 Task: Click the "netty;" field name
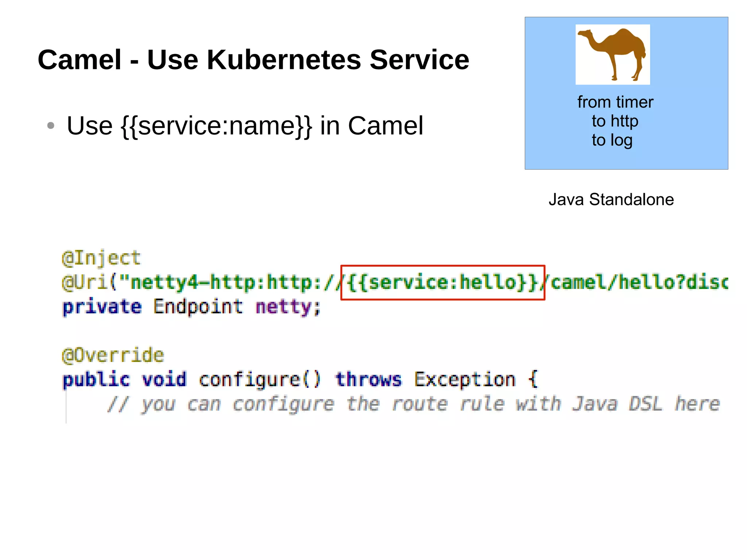[x=288, y=307]
